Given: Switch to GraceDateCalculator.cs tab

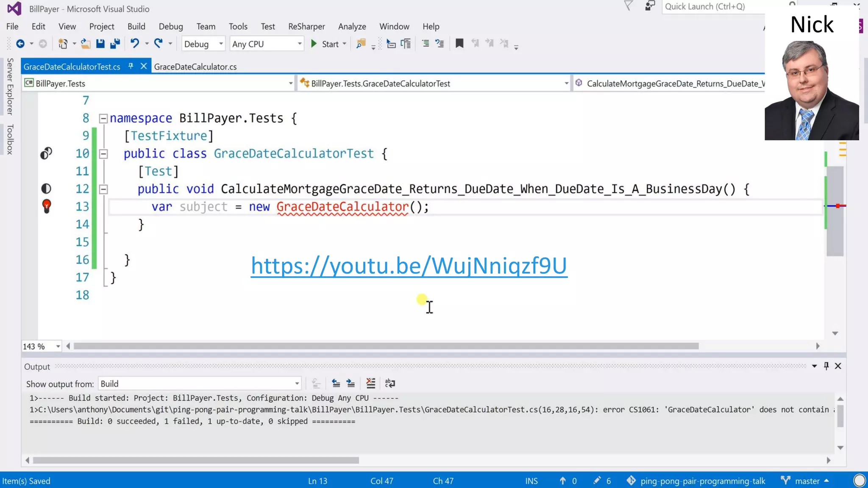Looking at the screenshot, I should 195,67.
